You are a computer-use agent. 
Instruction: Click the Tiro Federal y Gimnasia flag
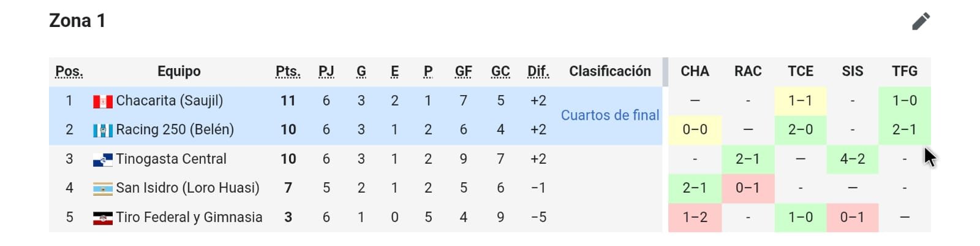click(102, 218)
